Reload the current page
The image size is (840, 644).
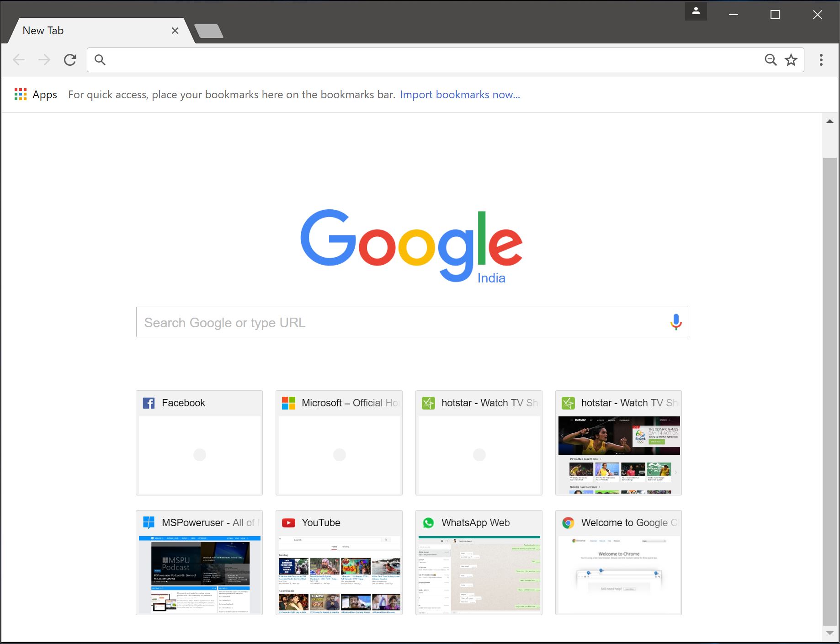pos(70,59)
